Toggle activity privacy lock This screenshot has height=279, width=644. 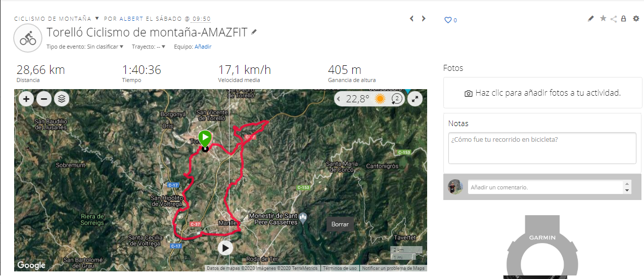(623, 19)
